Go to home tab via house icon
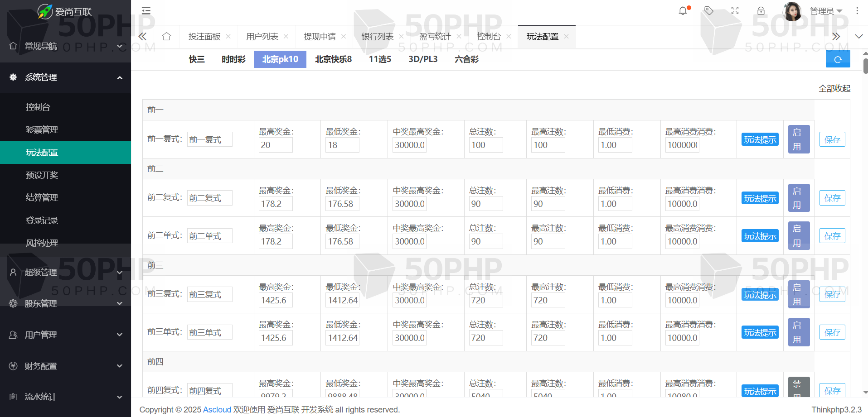The width and height of the screenshot is (868, 417). click(166, 37)
